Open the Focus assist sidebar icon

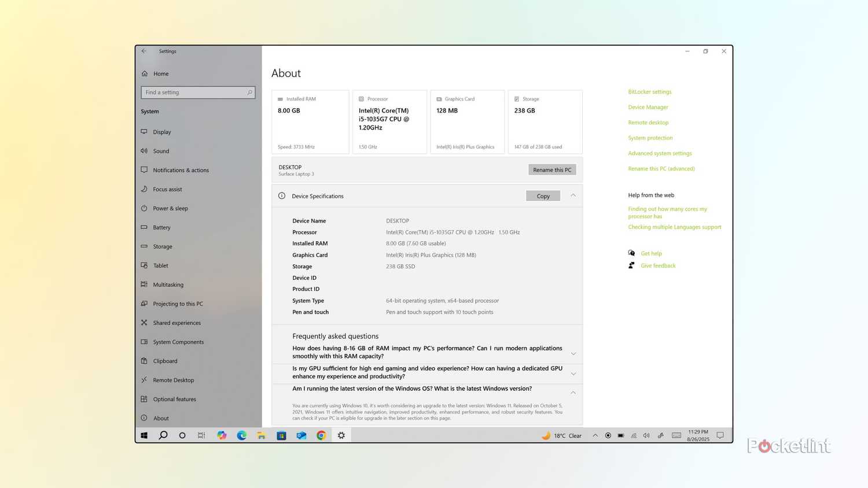click(144, 189)
